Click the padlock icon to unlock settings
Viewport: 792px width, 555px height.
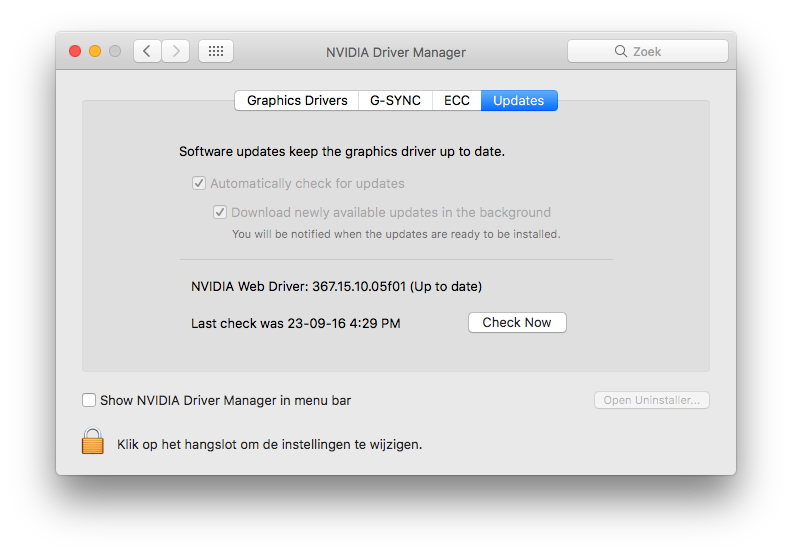[92, 441]
